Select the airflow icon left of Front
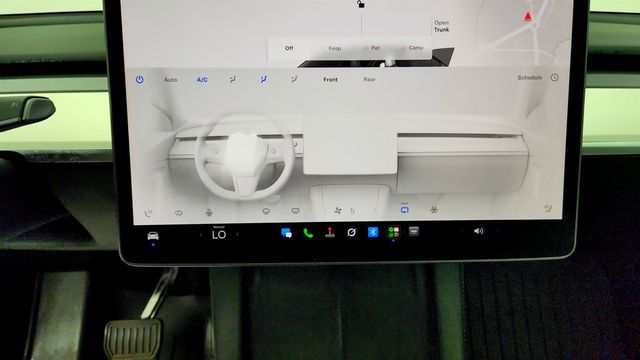640x360 pixels. click(294, 80)
